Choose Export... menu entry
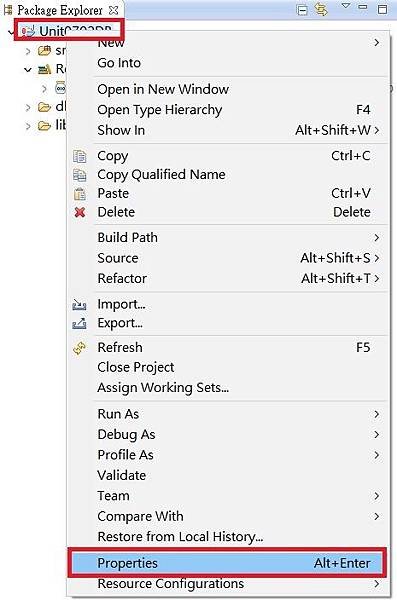Screen dimensions: 397x600 pos(228,323)
